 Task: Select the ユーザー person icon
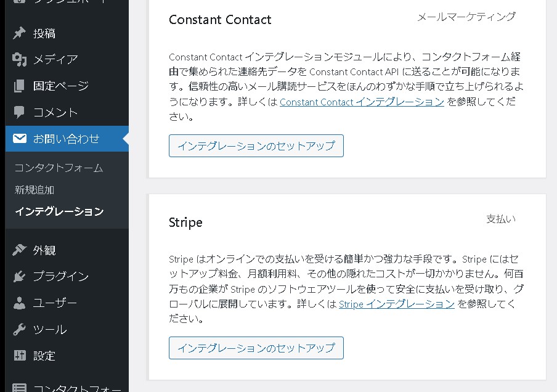[20, 303]
